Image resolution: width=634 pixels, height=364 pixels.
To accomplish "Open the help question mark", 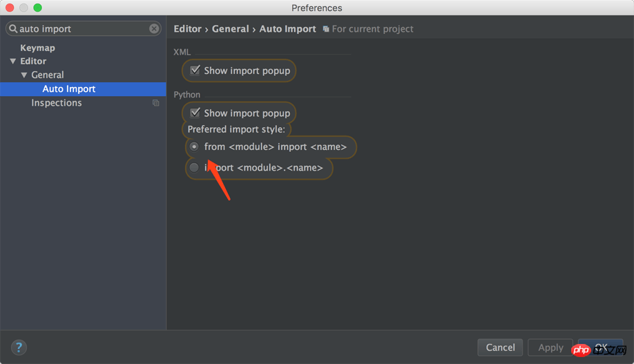I will (19, 347).
